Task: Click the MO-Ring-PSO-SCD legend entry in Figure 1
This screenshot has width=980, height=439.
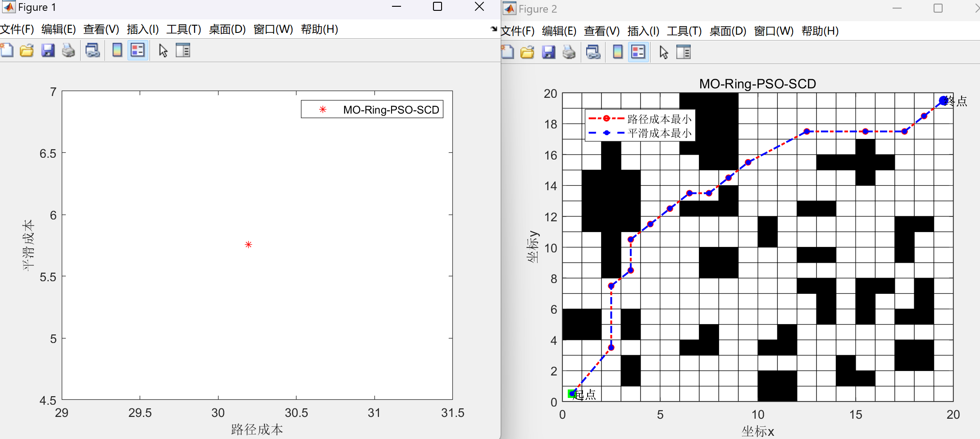Action: coord(391,110)
